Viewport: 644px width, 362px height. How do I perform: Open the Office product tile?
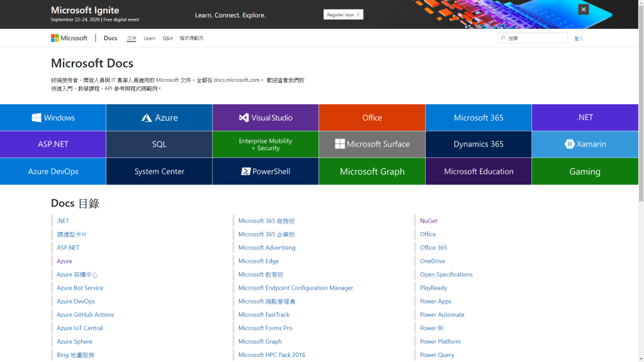[372, 118]
